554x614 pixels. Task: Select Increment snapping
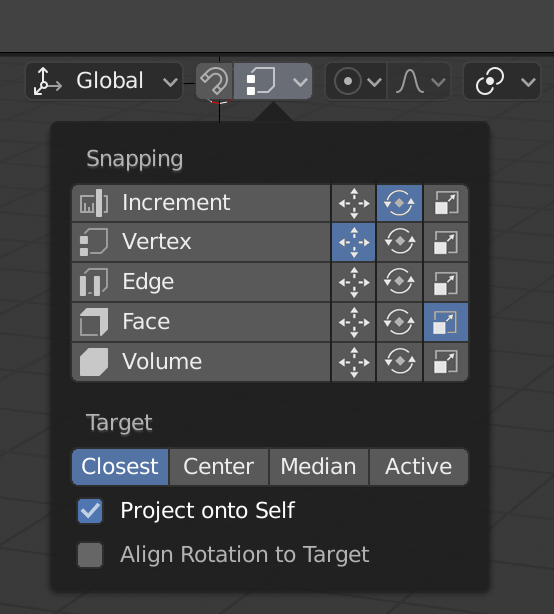coord(201,203)
